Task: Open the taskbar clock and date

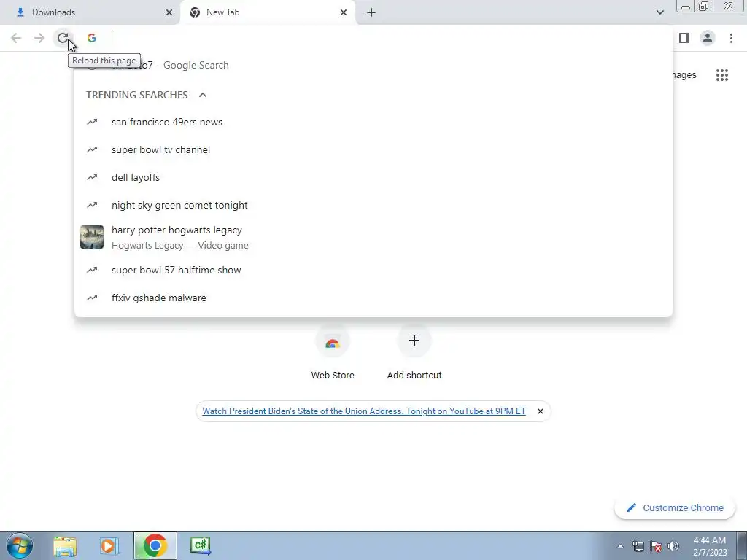Action: point(710,546)
